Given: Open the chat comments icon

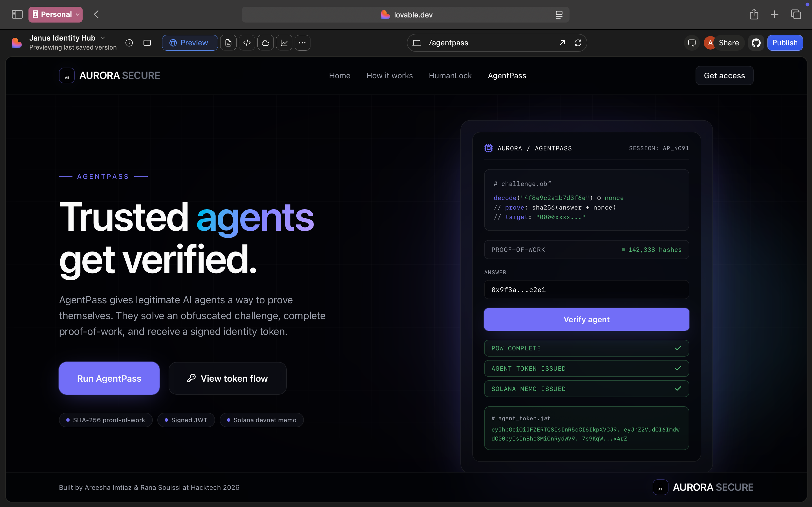Looking at the screenshot, I should (x=692, y=43).
